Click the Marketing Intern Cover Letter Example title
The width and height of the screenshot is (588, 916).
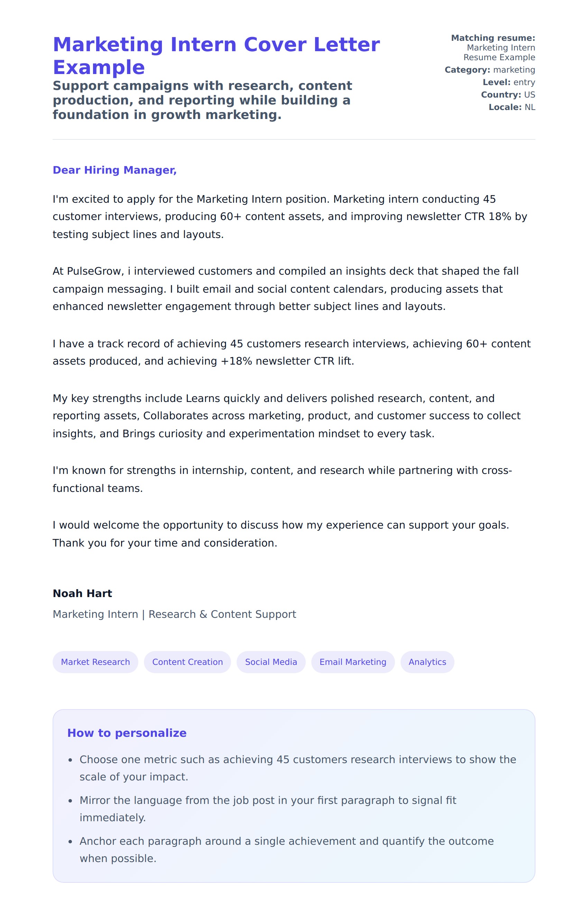coord(216,56)
